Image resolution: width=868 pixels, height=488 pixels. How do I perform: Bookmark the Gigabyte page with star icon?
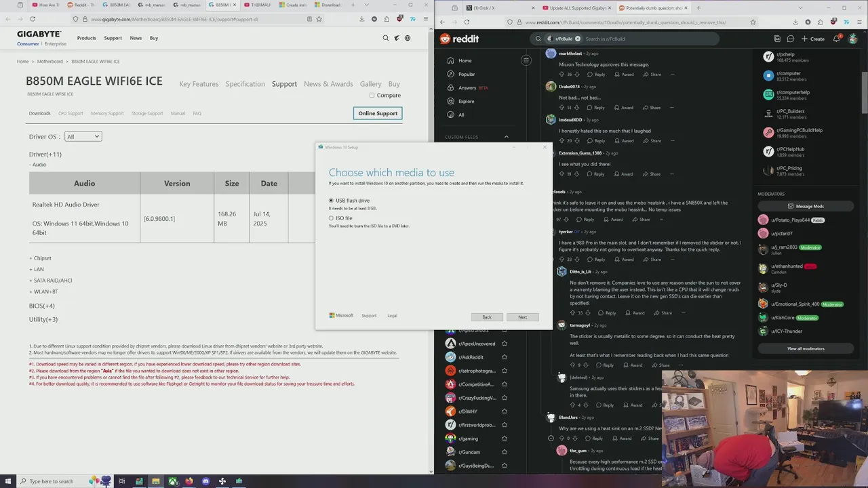[319, 19]
